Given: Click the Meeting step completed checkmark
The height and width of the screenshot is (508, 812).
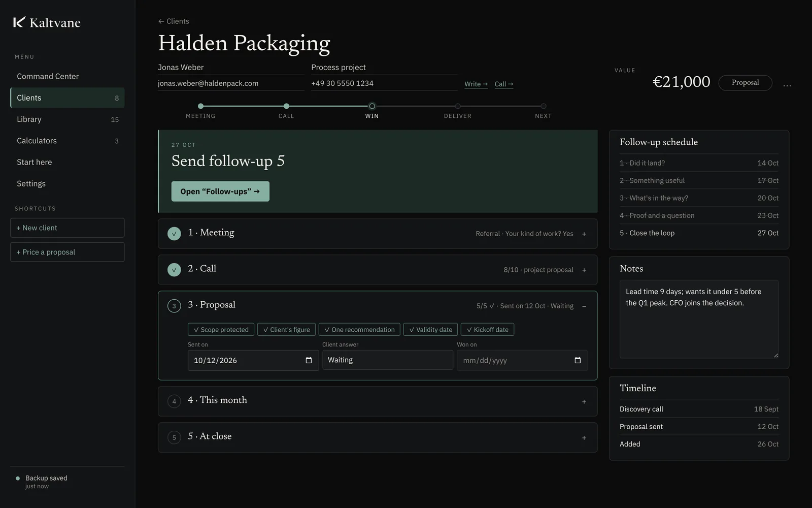Looking at the screenshot, I should tap(174, 234).
